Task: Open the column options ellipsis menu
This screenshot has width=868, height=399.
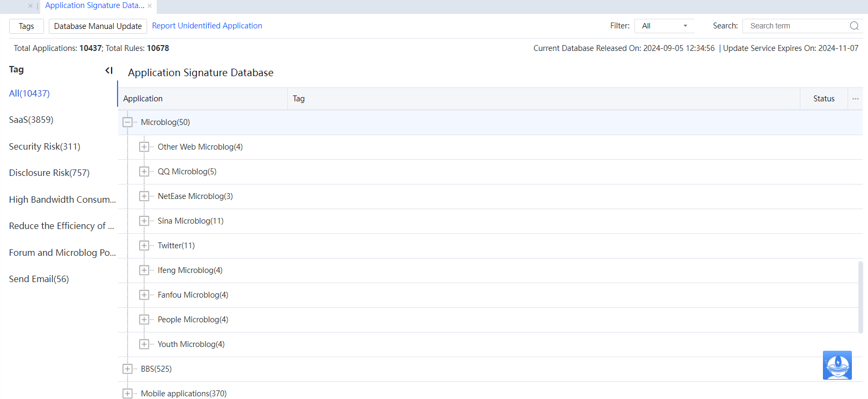Action: click(x=855, y=99)
